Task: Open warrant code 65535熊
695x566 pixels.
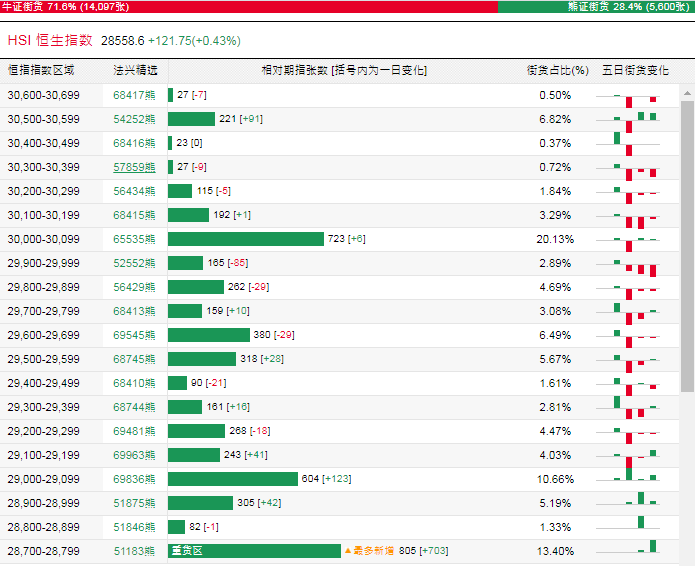Action: (x=134, y=239)
